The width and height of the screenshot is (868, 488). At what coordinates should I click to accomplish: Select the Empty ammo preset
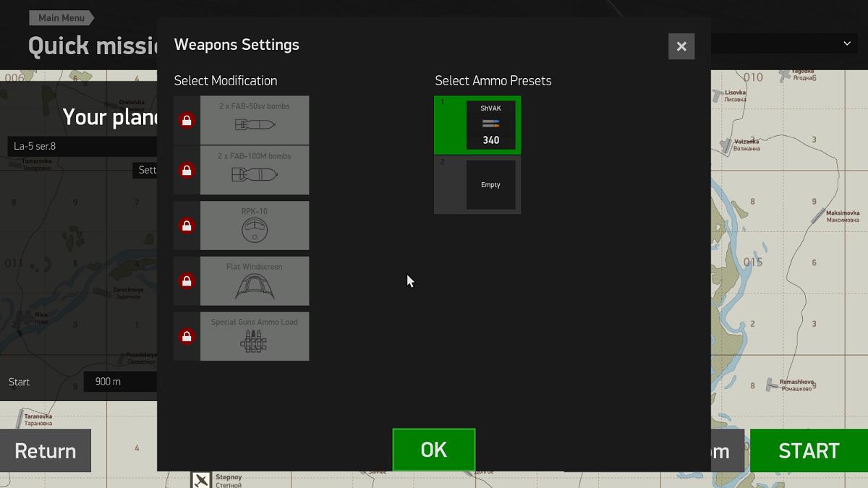point(477,185)
